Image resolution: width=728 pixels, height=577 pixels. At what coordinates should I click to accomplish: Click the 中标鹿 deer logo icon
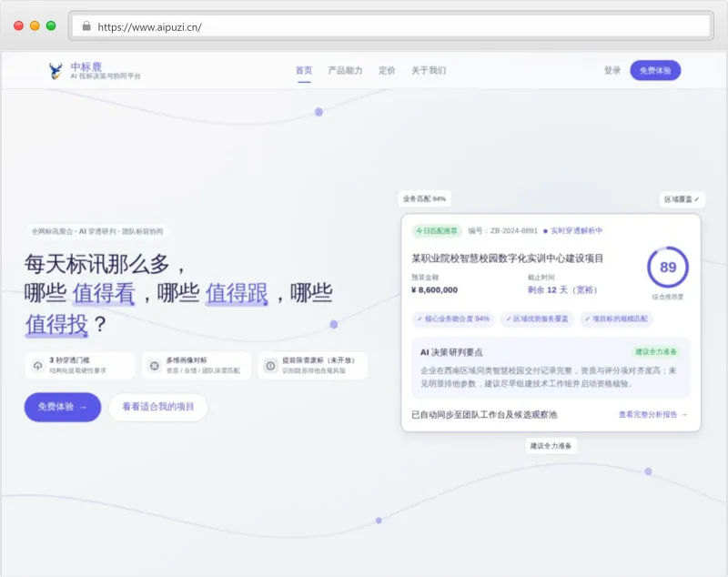click(x=56, y=71)
